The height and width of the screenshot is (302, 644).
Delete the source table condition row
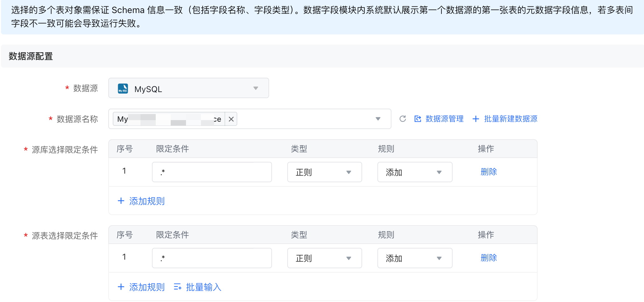pyautogui.click(x=489, y=258)
